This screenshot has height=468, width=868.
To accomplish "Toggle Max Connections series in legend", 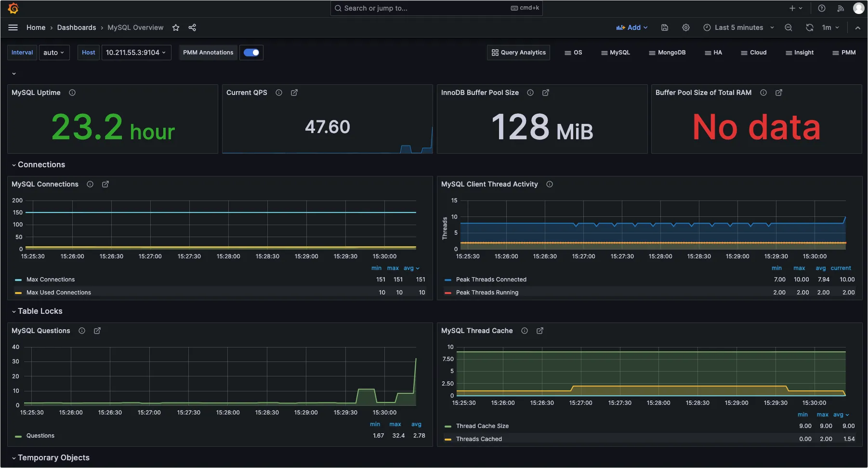I will [x=51, y=280].
